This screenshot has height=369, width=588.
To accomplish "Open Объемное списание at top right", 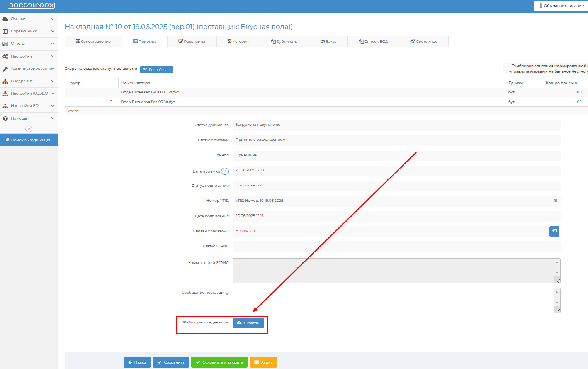I will click(x=561, y=6).
